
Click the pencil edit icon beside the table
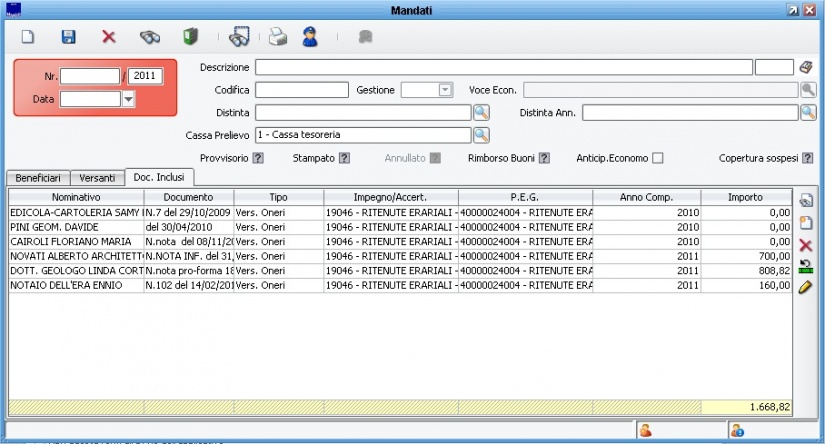[x=806, y=287]
